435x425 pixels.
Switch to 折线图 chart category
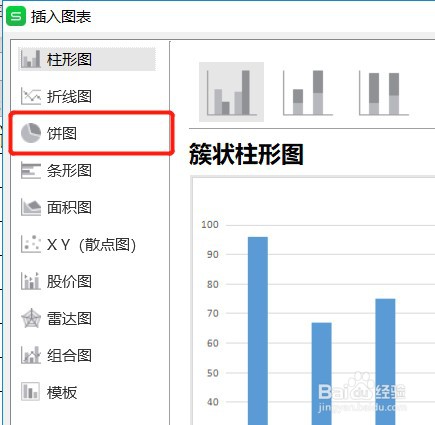pos(69,97)
